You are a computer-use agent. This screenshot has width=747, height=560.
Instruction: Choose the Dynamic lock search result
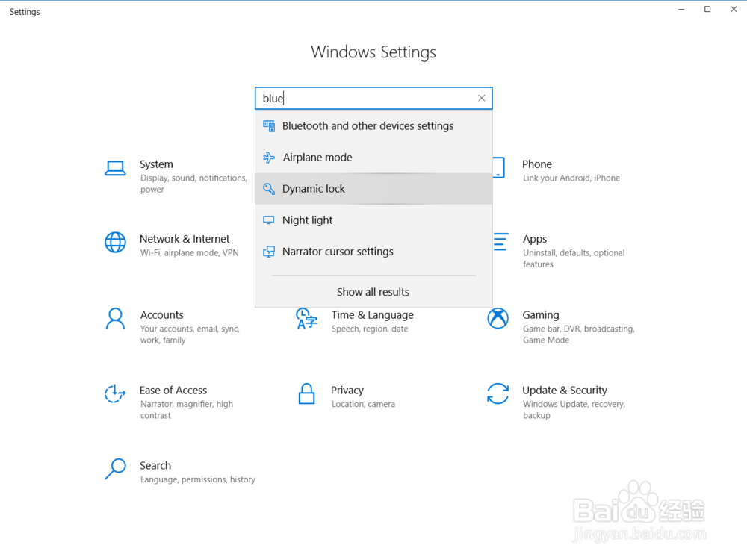(373, 189)
